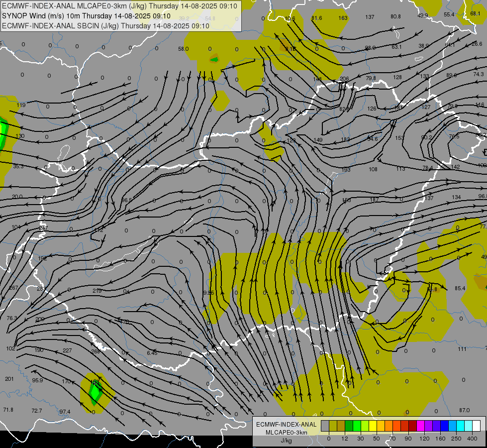The width and height of the screenshot is (487, 448).
Task: Click the map value 111
Action: (462, 349)
